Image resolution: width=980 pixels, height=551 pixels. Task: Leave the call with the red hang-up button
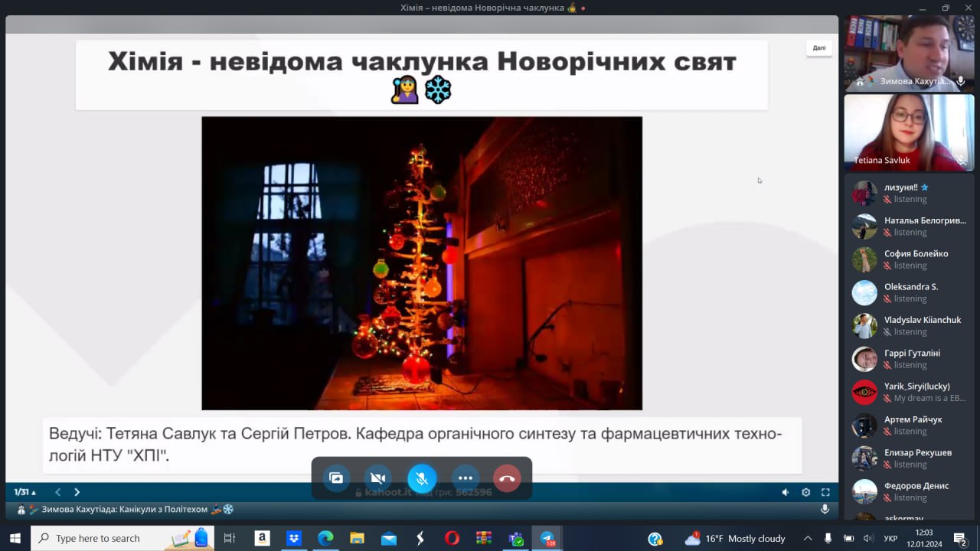507,478
